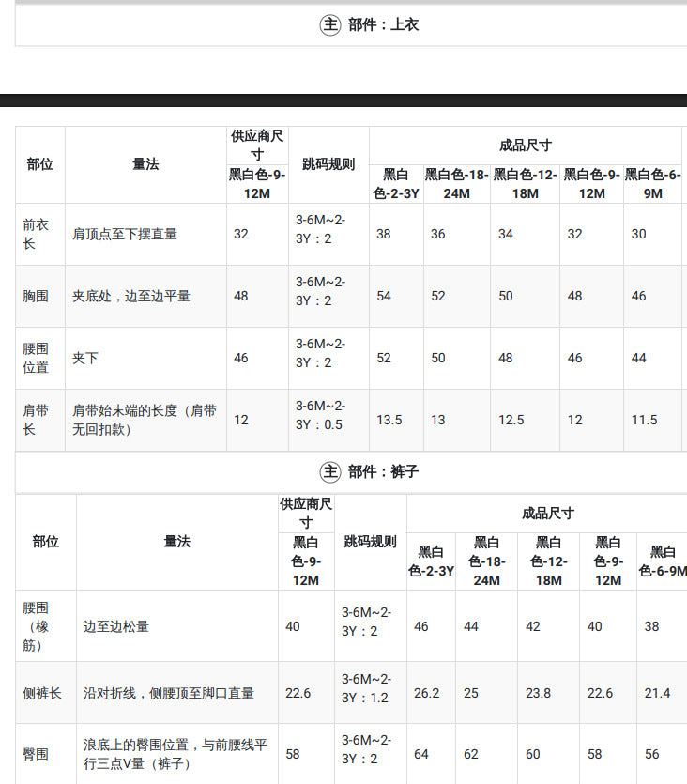Click the 腰围位置 supplier size value 46
The image size is (687, 784).
pos(241,358)
